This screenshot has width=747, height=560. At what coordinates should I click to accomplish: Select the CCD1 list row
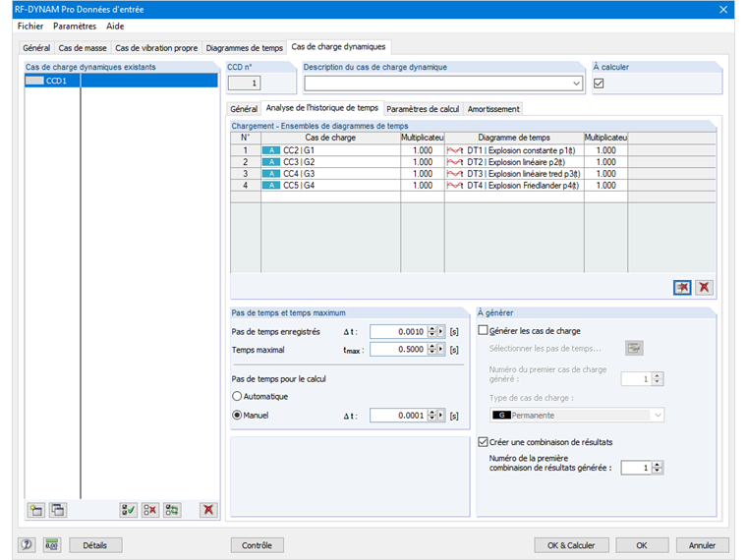click(x=121, y=81)
